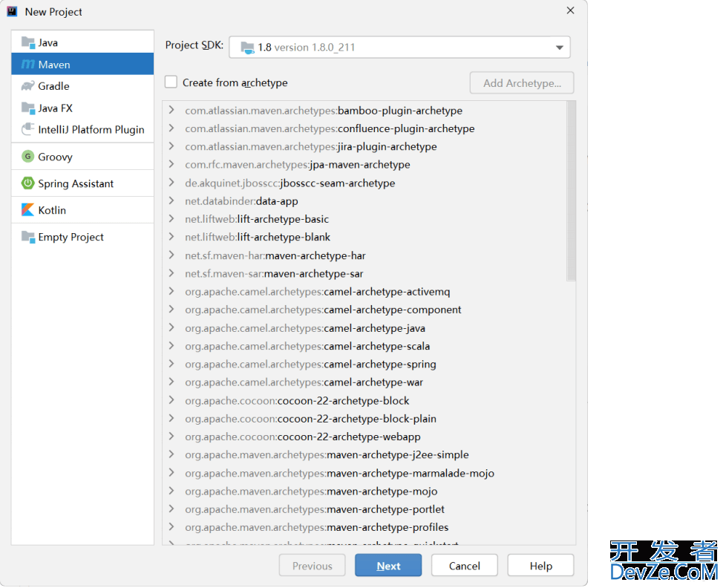Image resolution: width=726 pixels, height=588 pixels.
Task: Select camel-archetype-war archetype row
Action: [364, 382]
